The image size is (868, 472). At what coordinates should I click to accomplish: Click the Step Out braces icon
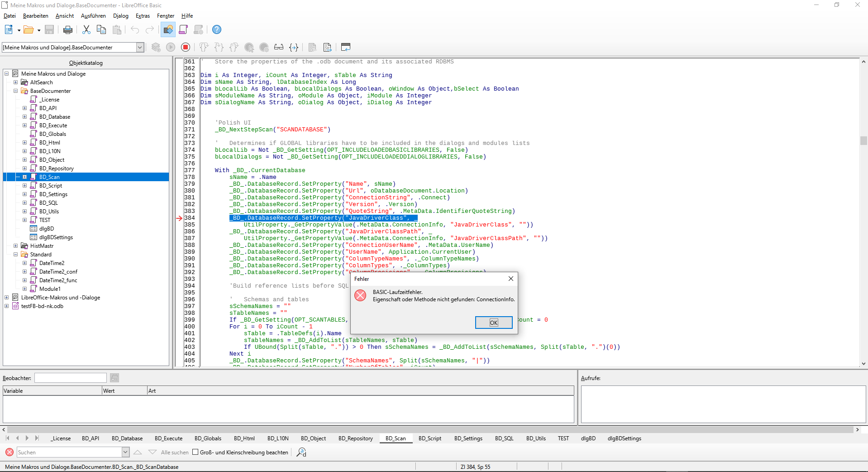pyautogui.click(x=234, y=47)
